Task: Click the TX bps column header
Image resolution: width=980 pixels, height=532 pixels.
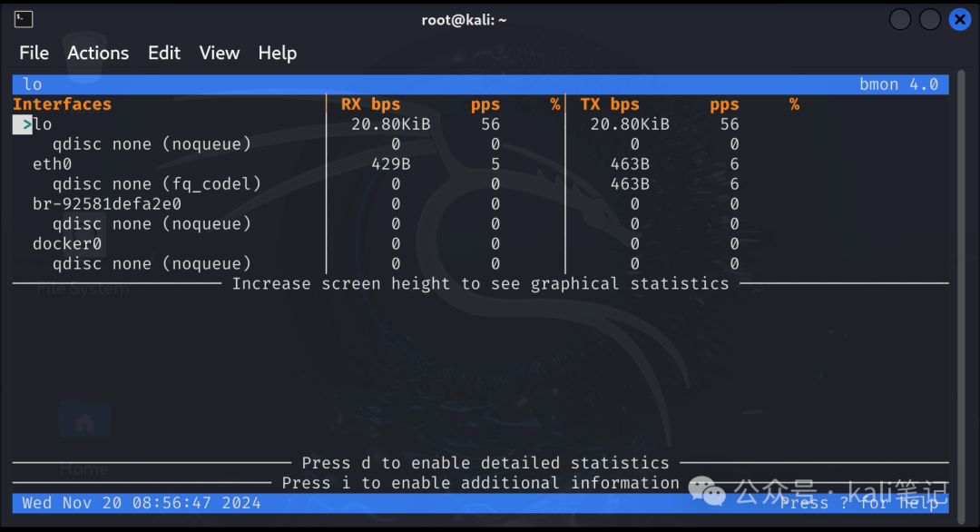Action: [x=610, y=104]
